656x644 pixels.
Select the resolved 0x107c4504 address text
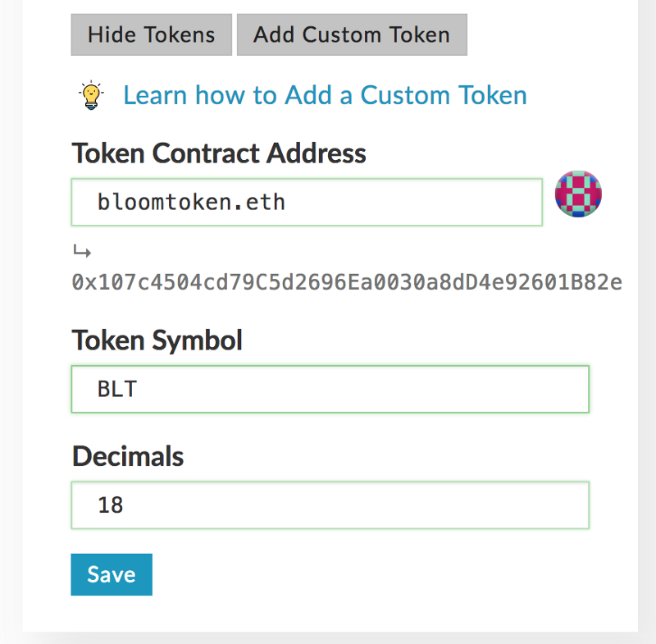click(347, 282)
